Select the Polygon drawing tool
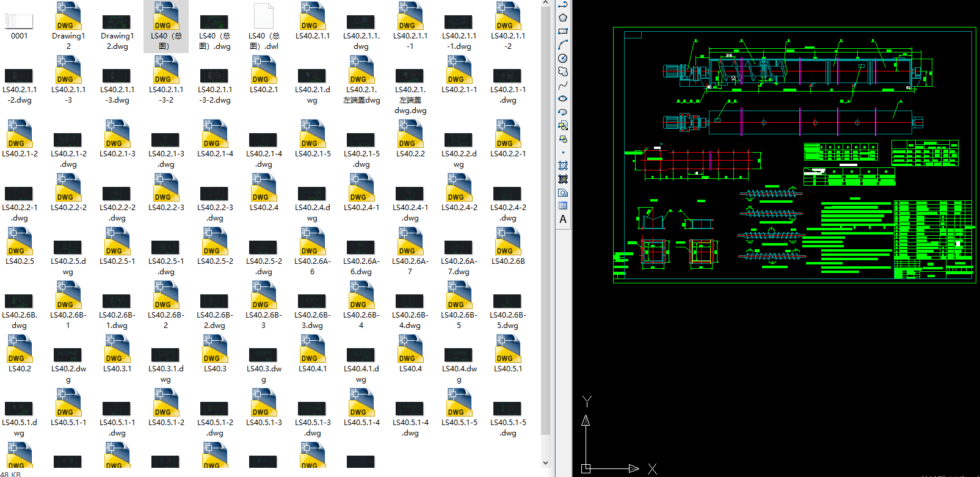 (563, 18)
